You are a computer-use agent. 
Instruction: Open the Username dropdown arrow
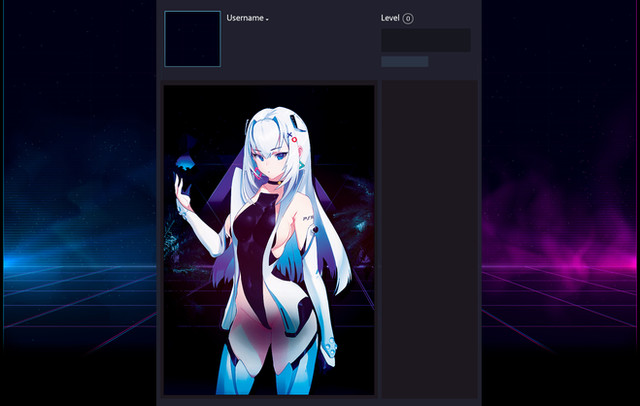click(267, 20)
